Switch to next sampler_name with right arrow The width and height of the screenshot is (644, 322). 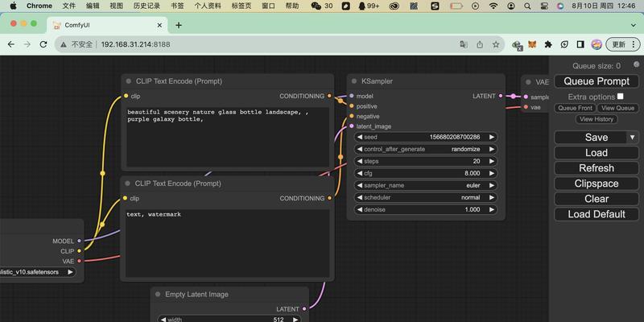(x=491, y=186)
